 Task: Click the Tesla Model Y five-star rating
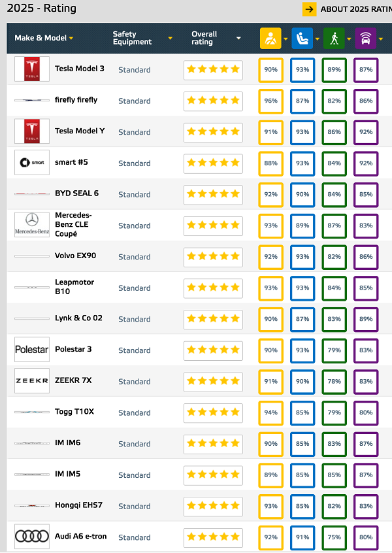[x=213, y=132]
